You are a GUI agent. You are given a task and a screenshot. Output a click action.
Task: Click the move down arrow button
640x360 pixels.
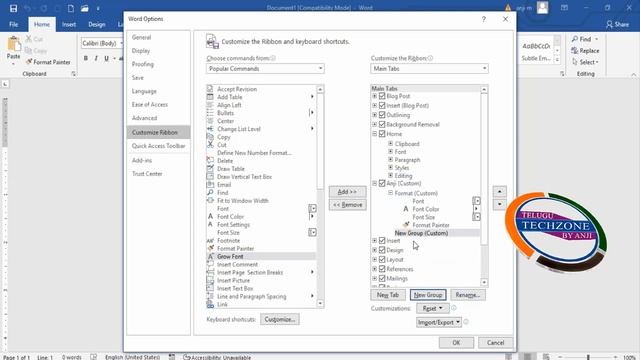(500, 204)
